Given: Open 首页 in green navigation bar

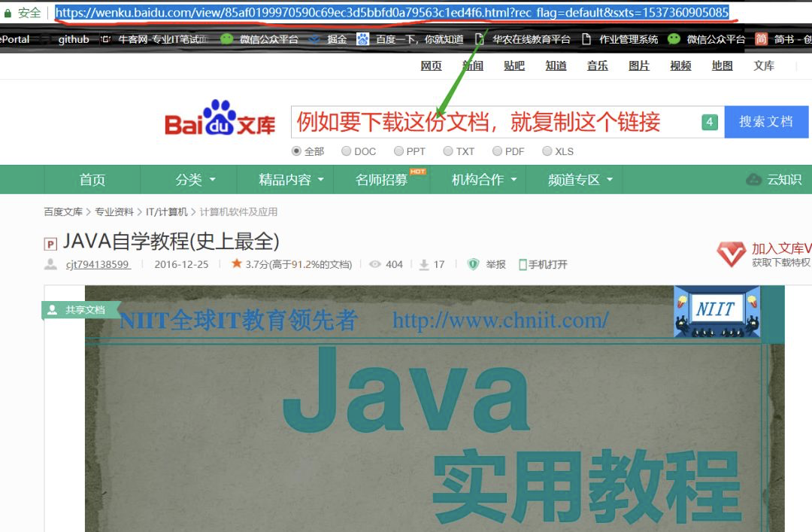Looking at the screenshot, I should [92, 179].
